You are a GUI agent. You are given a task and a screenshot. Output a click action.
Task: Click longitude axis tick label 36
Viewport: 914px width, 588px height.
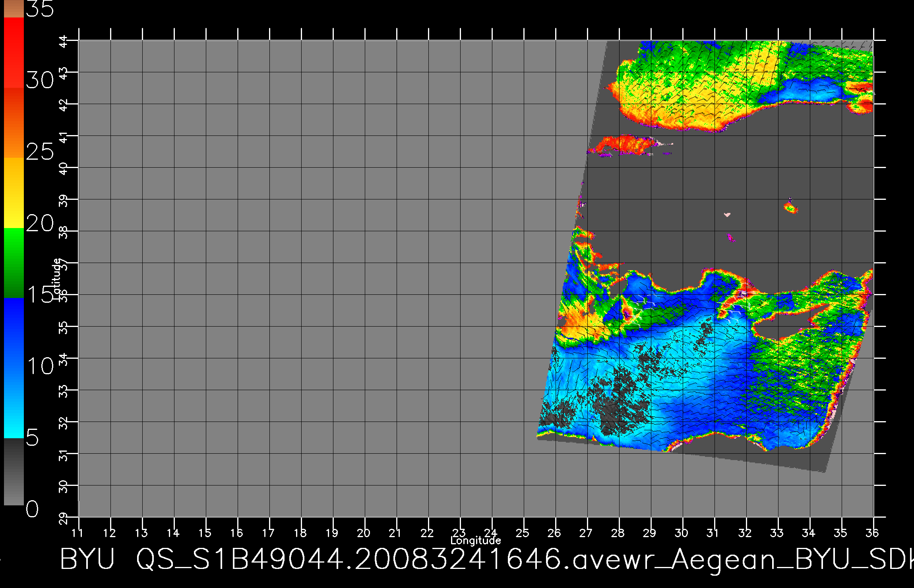tap(872, 533)
